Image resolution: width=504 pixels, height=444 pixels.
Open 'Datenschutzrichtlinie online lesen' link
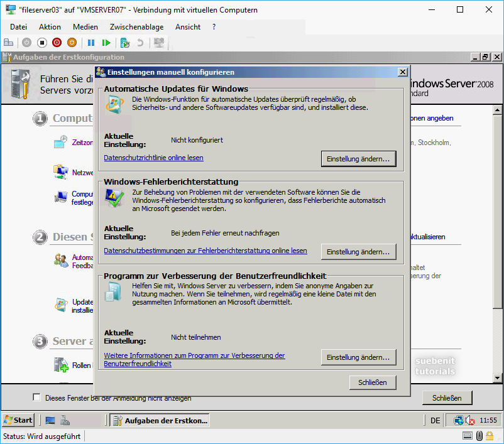[x=153, y=158]
